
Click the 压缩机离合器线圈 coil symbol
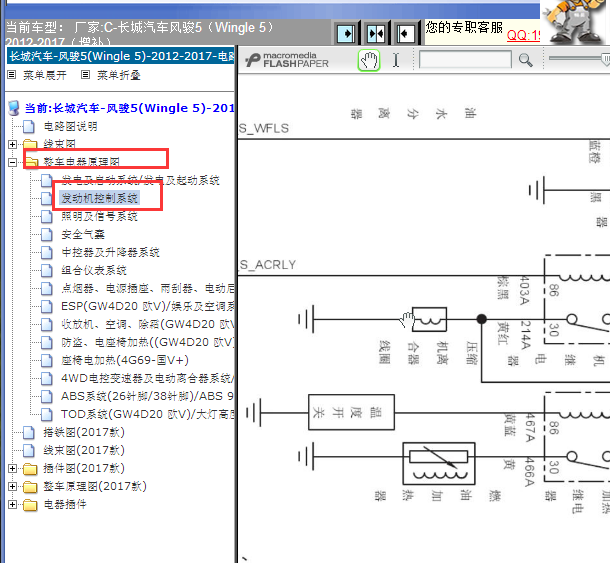click(x=429, y=319)
